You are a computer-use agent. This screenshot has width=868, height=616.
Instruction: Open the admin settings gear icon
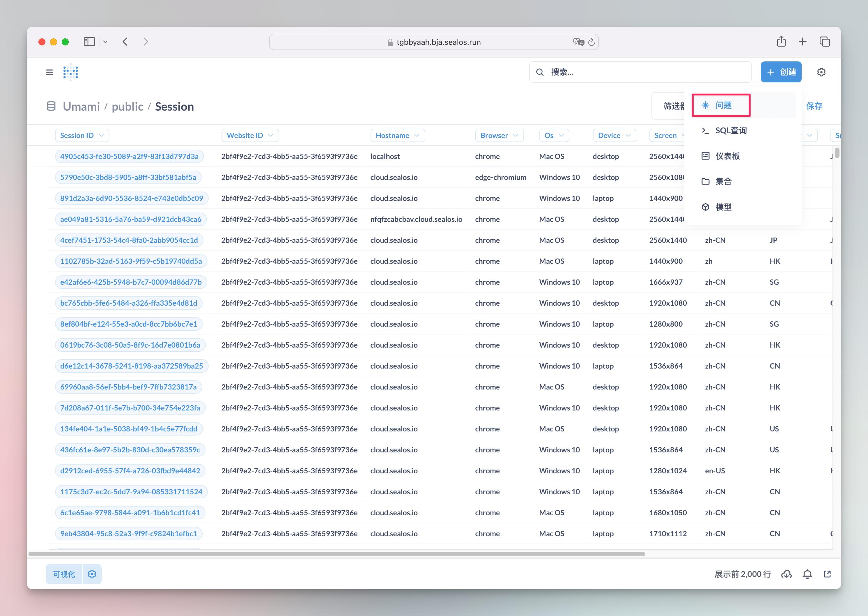tap(821, 72)
